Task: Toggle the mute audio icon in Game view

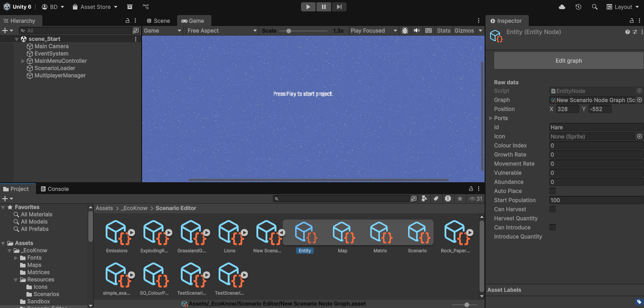Action: coord(416,31)
